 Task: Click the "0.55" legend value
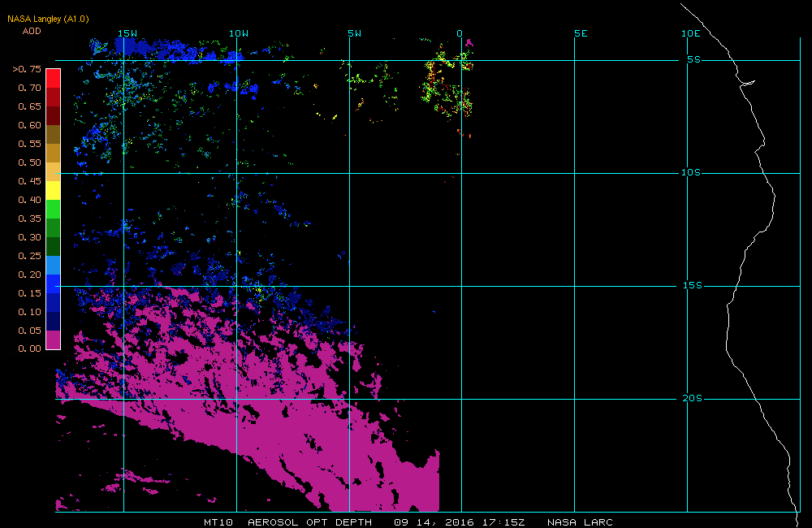point(29,144)
